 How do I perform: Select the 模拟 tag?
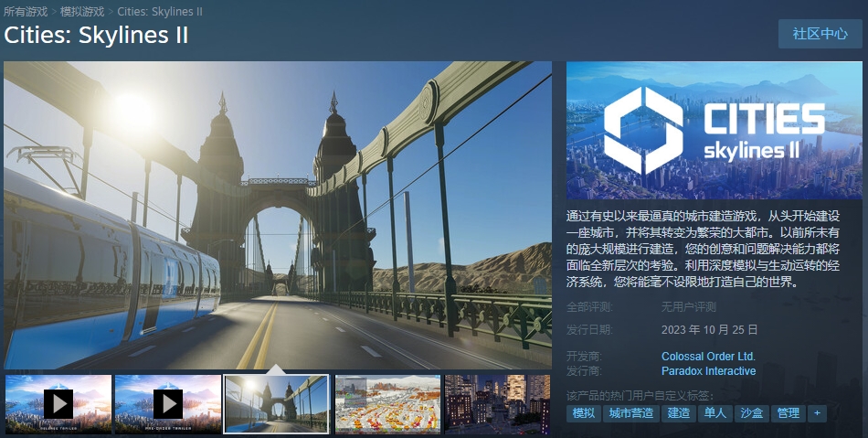[x=584, y=413]
